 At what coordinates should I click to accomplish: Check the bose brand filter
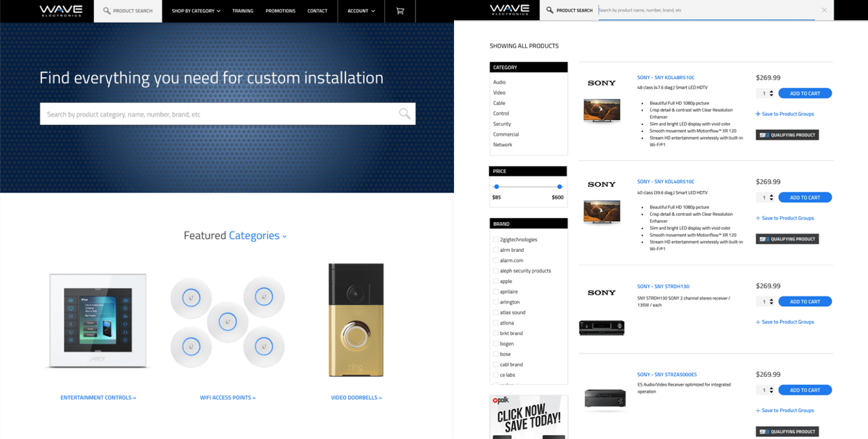click(496, 354)
